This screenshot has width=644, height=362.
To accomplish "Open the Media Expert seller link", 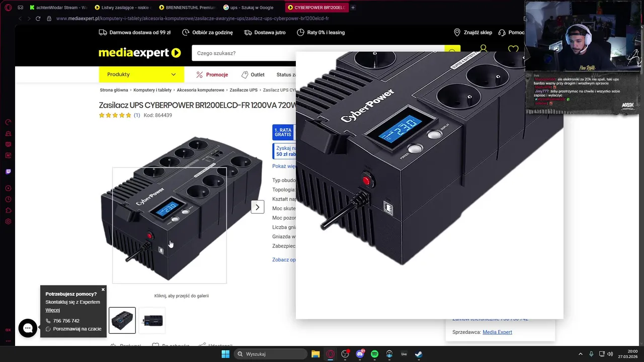I will (x=497, y=332).
